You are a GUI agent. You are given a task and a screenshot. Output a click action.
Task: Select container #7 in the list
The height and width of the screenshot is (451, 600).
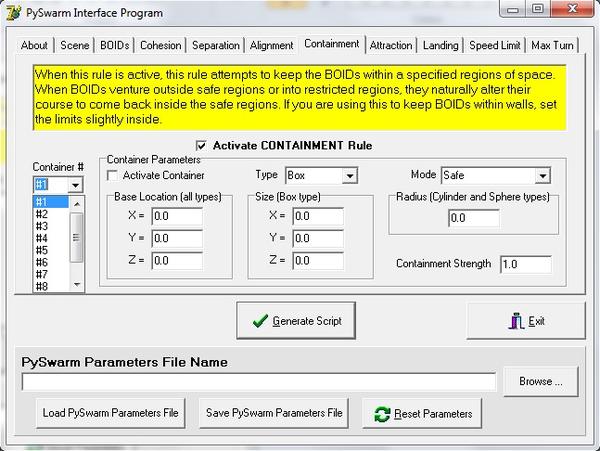[x=51, y=274]
